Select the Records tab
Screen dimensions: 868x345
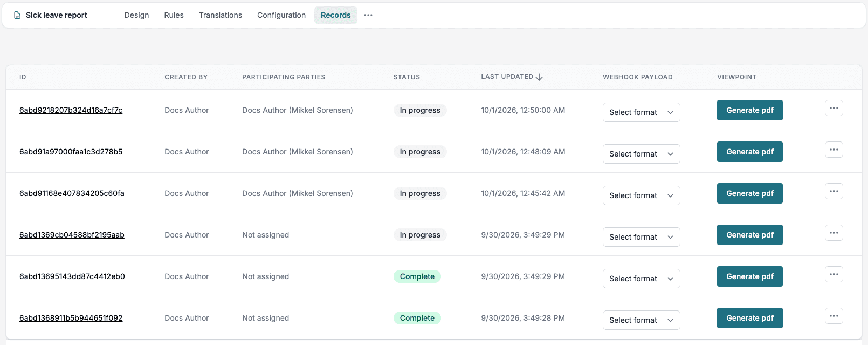pyautogui.click(x=336, y=15)
